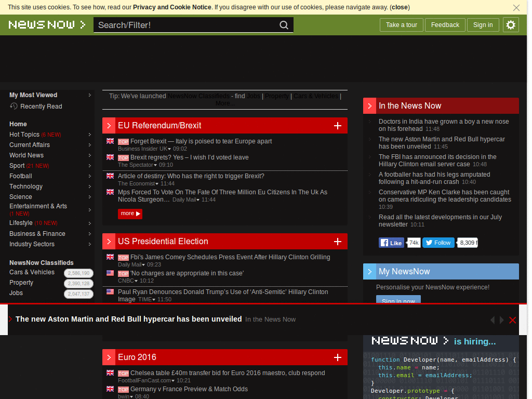Click the (close) link in cookie notice
Viewport: 532px width, 399px height.
[x=400, y=7]
